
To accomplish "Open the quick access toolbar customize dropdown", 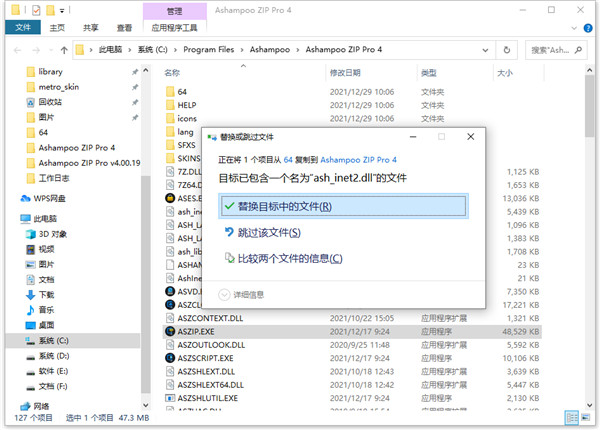I will click(62, 11).
